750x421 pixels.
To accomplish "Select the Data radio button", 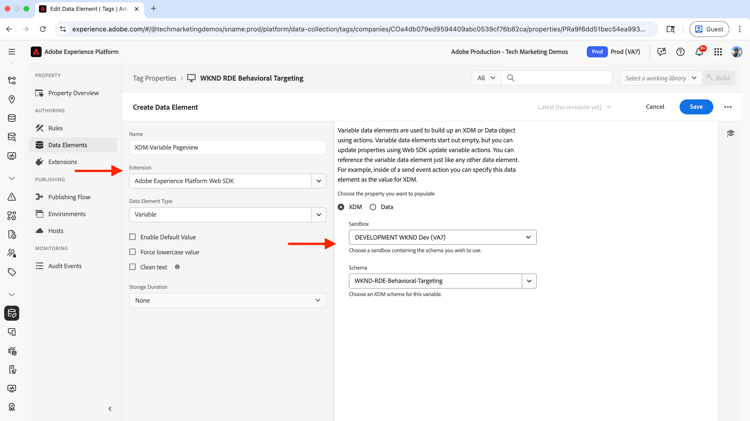I will pyautogui.click(x=373, y=207).
